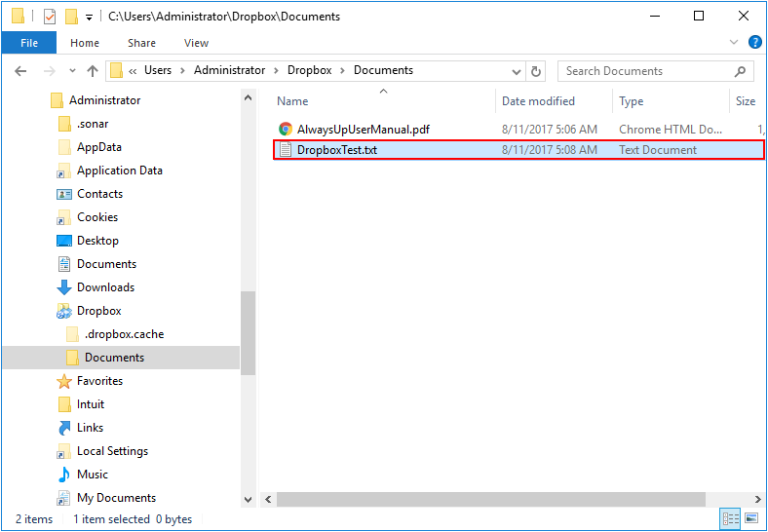Switch to the View ribbon tab

[x=196, y=43]
